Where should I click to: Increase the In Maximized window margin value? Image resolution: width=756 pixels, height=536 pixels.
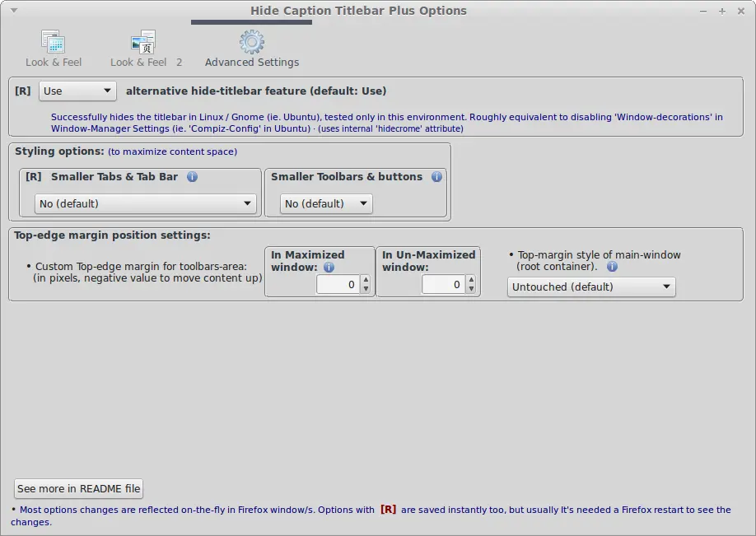[x=366, y=280]
